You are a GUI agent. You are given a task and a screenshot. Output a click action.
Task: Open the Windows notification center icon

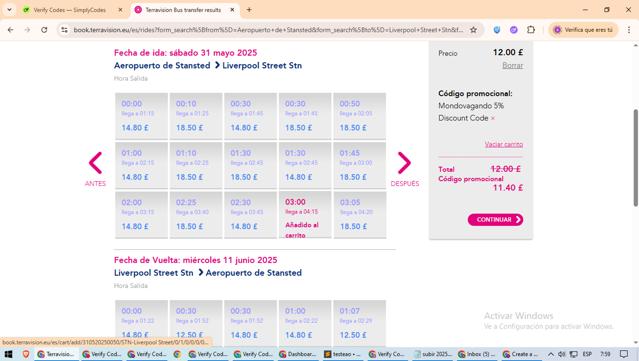pos(624,354)
